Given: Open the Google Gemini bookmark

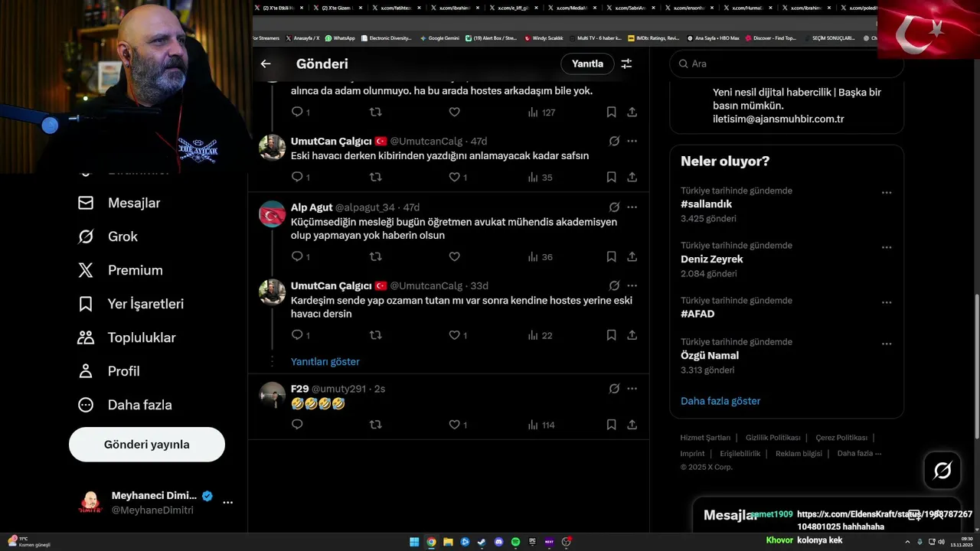Looking at the screenshot, I should pos(439,37).
